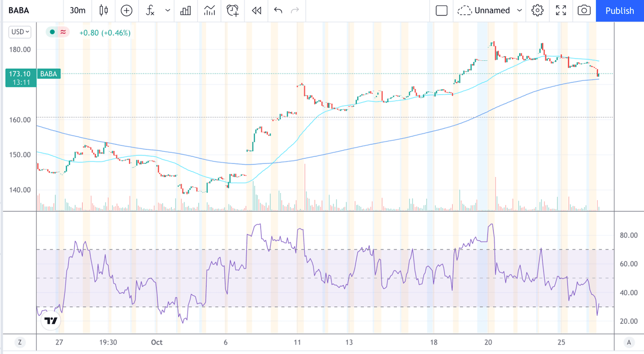The width and height of the screenshot is (644, 354).
Task: Open the indicator templates icon
Action: click(209, 10)
